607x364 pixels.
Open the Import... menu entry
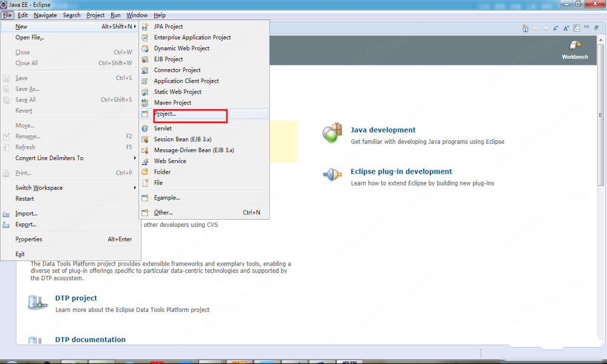(26, 214)
